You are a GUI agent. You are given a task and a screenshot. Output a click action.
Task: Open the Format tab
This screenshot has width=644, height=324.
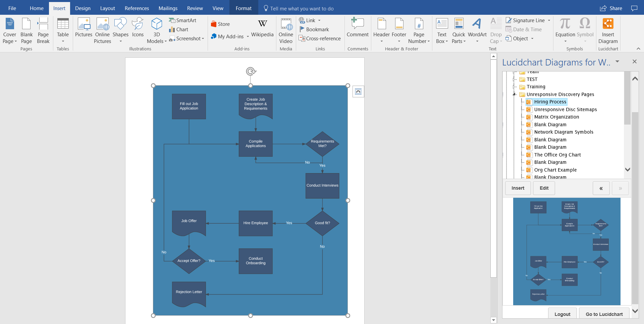pyautogui.click(x=244, y=8)
